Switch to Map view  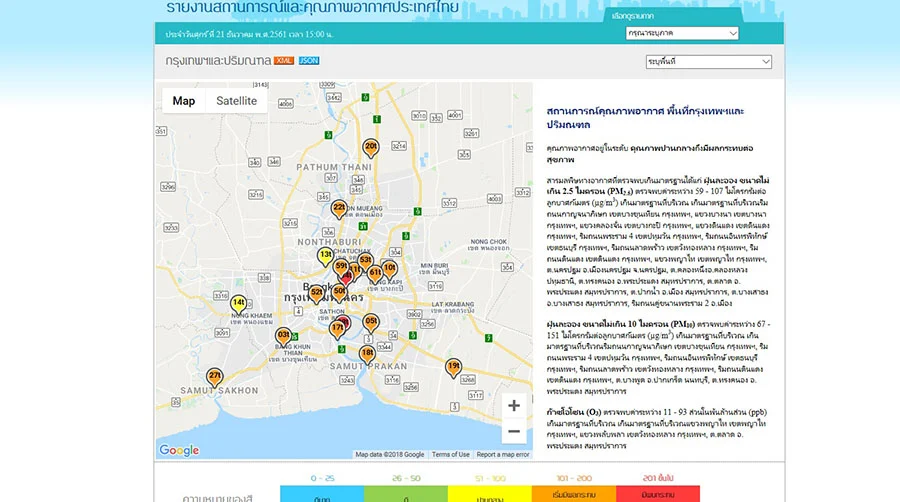(x=184, y=101)
